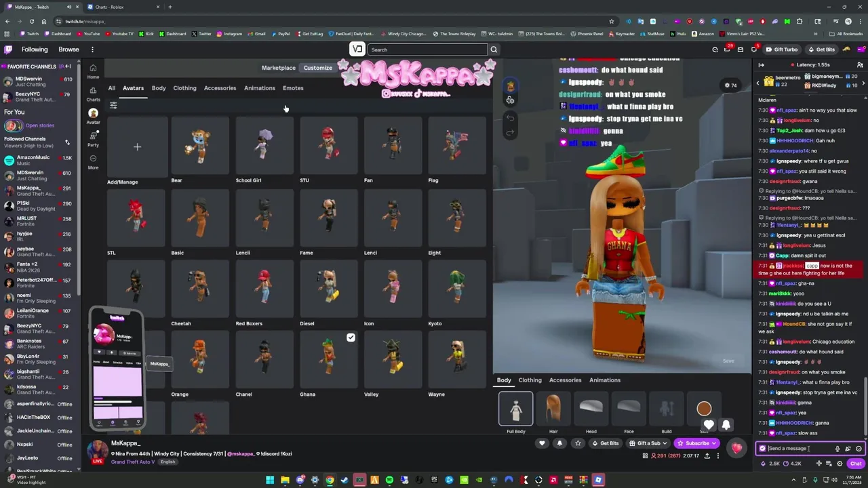Viewport: 868px width, 488px height.
Task: Click Add/Manage avatar tile
Action: 137,147
